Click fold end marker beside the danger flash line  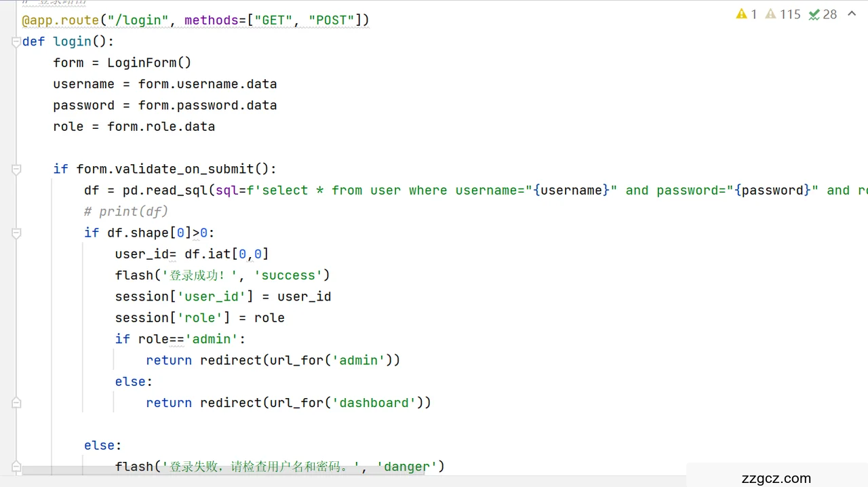pos(16,467)
